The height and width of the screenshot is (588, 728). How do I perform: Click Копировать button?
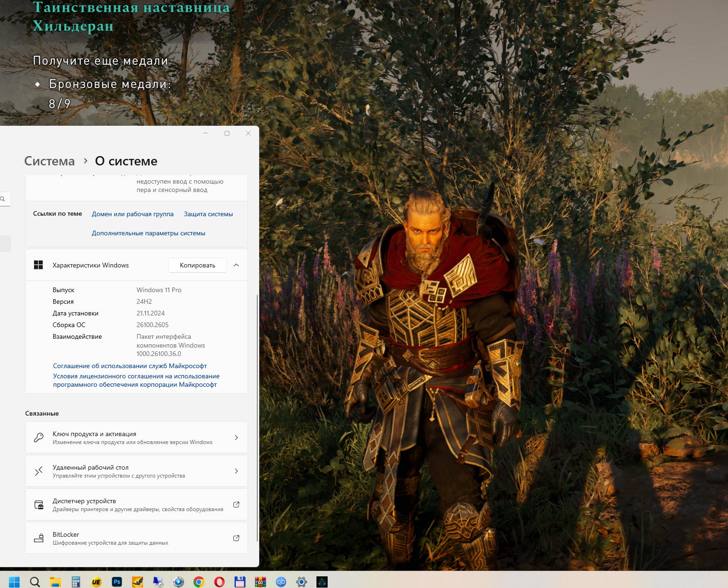pos(198,265)
